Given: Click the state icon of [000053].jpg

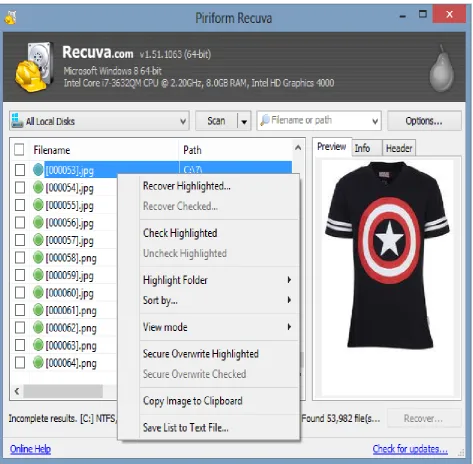Looking at the screenshot, I should 38,170.
